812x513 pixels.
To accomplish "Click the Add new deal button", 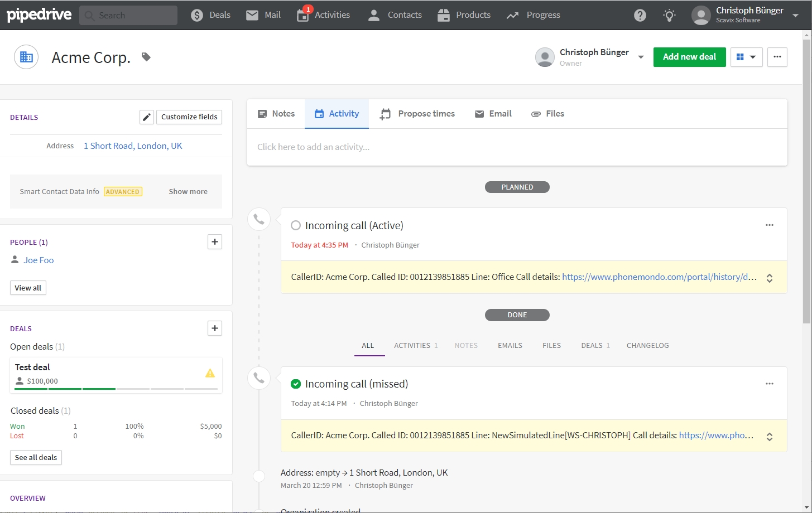I will point(689,57).
